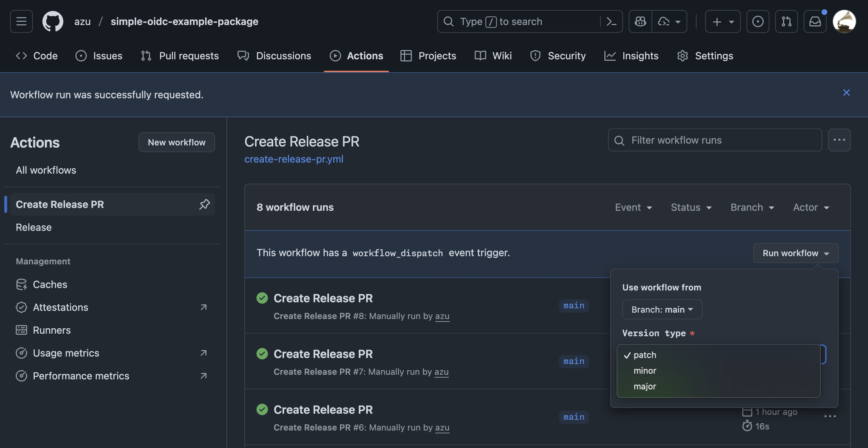The width and height of the screenshot is (868, 448).
Task: Open notifications inbox icon
Action: point(815,21)
